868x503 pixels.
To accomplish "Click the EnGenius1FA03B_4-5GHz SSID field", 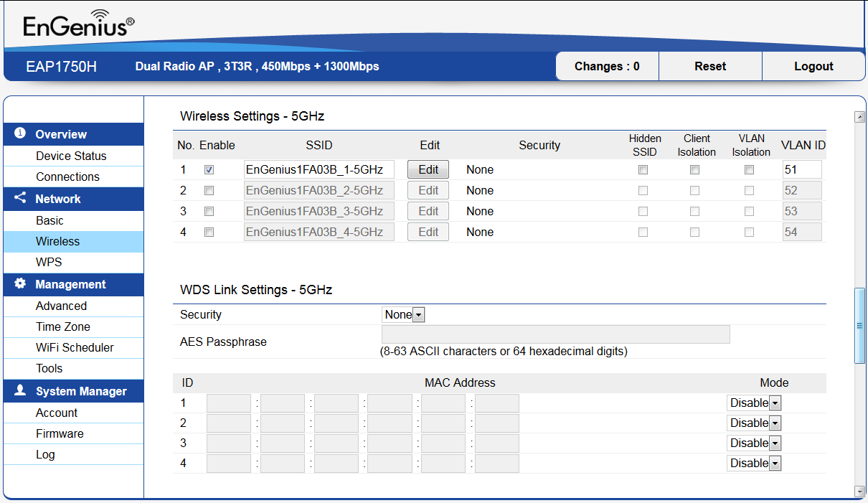I will (319, 232).
